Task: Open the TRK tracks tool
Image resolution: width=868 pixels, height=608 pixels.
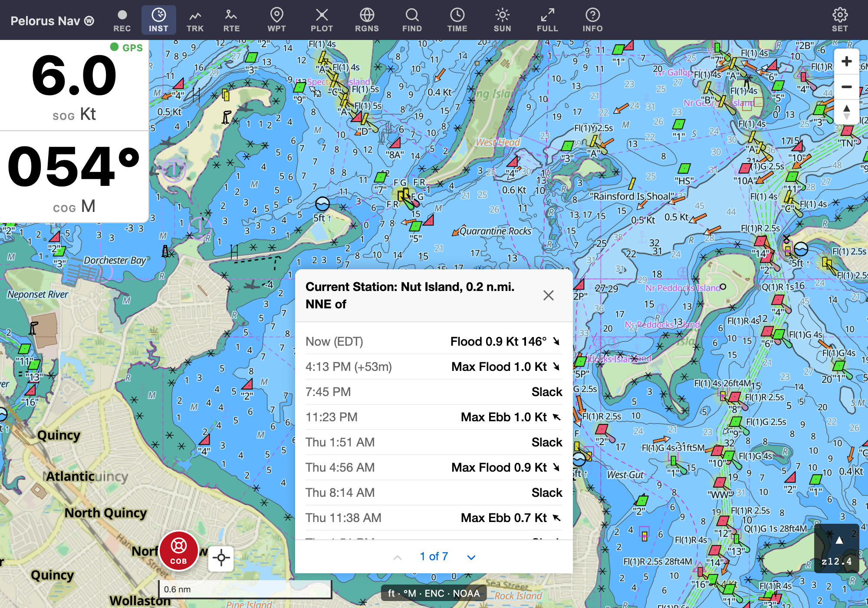Action: point(195,20)
